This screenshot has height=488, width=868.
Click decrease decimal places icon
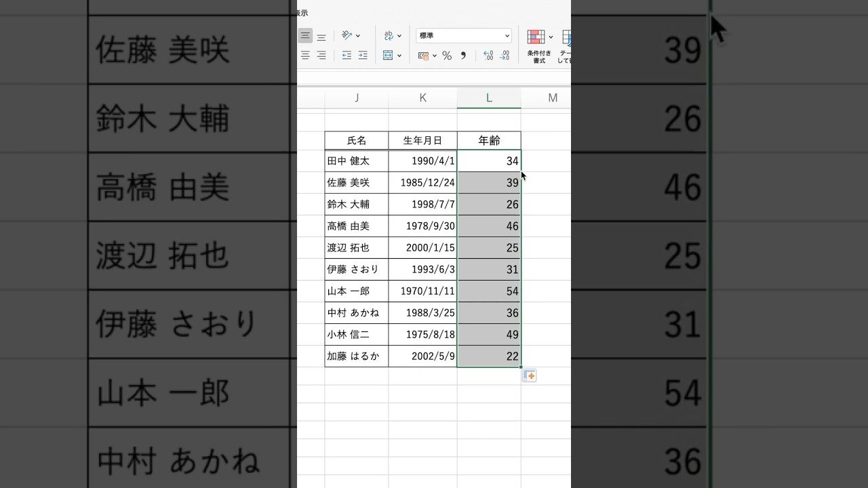[505, 56]
